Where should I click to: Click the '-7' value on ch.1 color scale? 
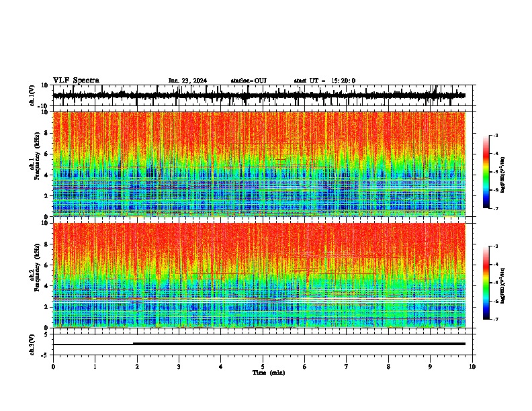(x=496, y=208)
